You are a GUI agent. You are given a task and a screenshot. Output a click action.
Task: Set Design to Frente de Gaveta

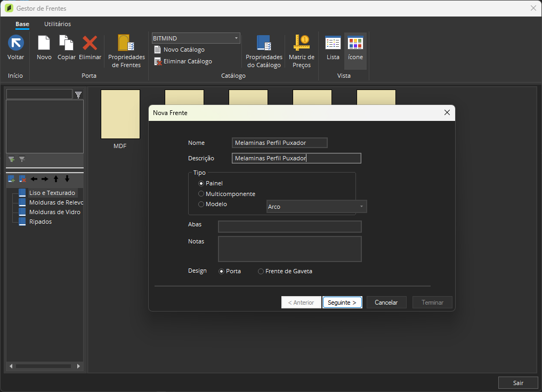[x=261, y=272]
